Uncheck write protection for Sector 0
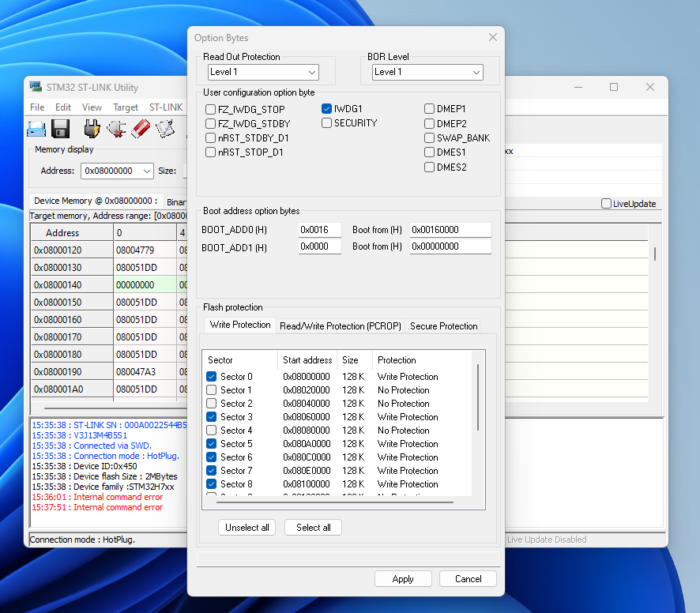Screen dimensions: 700x613 point(210,376)
